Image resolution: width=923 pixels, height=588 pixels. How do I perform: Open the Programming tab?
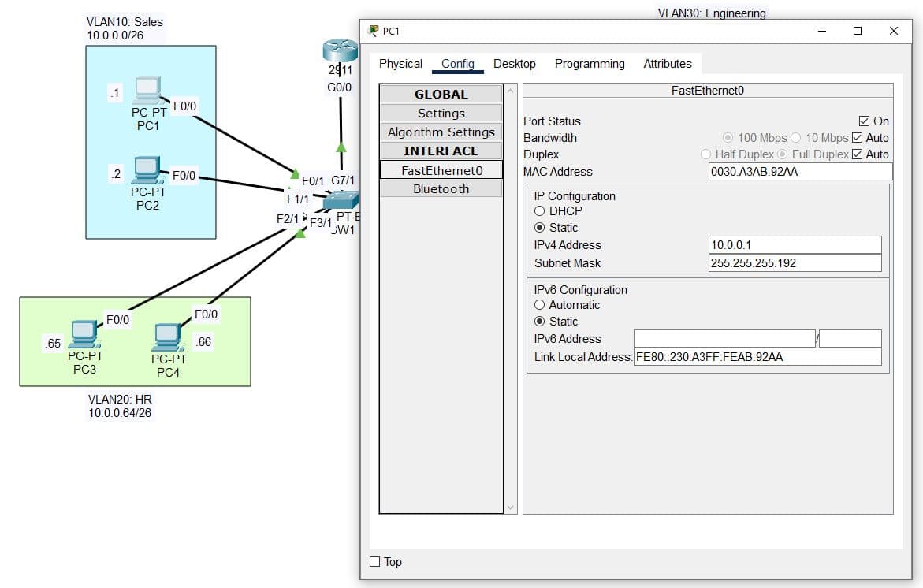coord(590,64)
